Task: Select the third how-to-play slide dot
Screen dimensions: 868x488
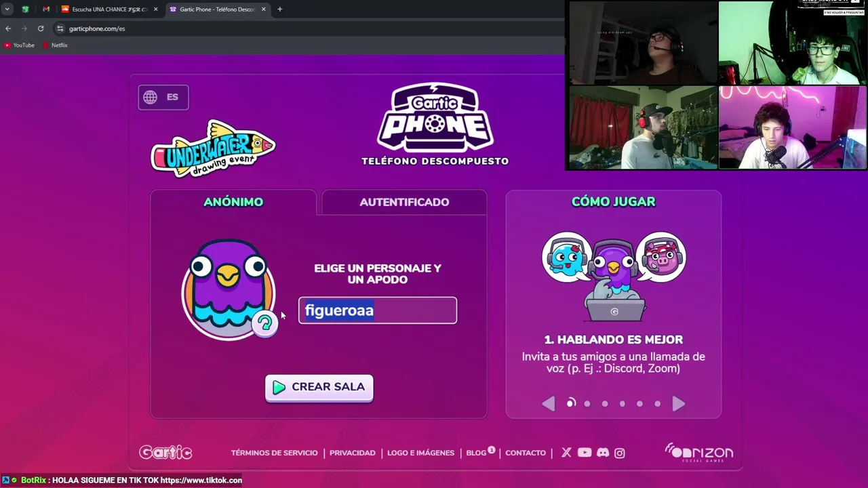Action: [x=605, y=404]
